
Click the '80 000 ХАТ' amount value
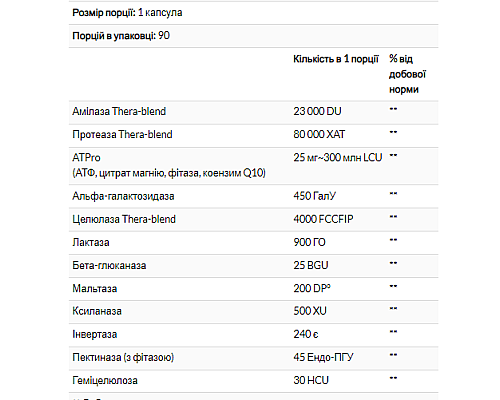(x=319, y=134)
